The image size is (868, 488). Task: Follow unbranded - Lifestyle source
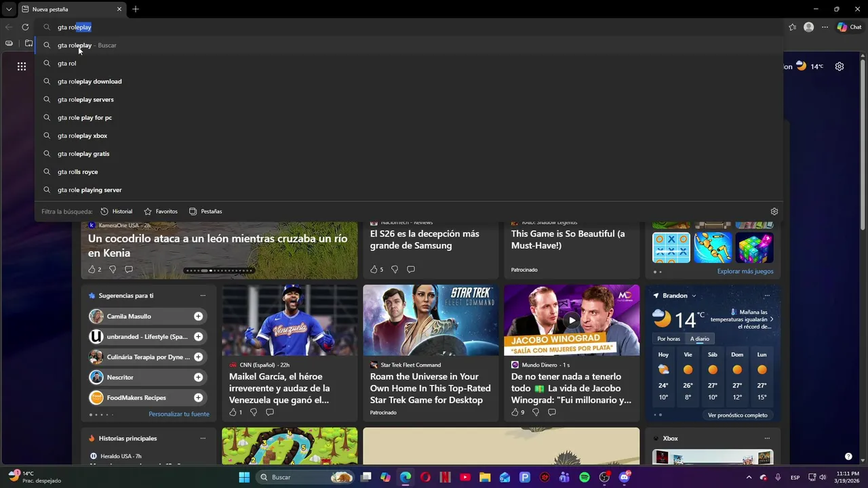(x=198, y=337)
